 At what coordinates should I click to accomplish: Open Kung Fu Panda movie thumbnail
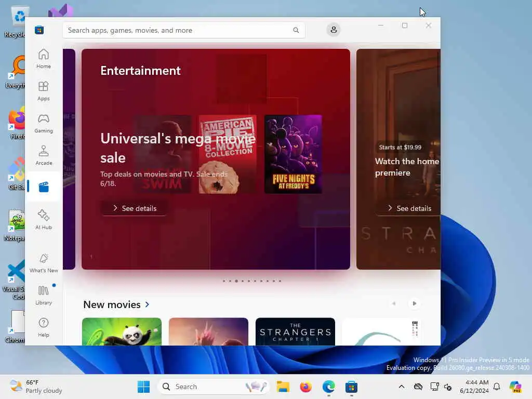coord(122,331)
